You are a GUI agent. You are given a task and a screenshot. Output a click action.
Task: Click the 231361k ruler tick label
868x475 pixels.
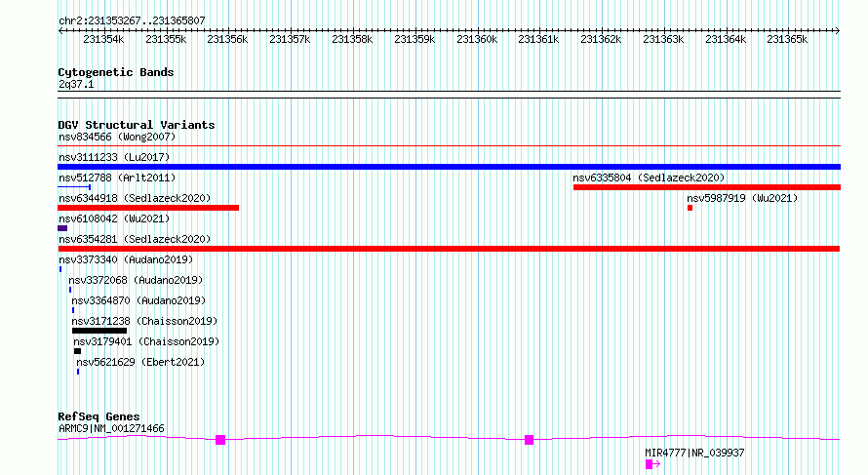click(538, 40)
